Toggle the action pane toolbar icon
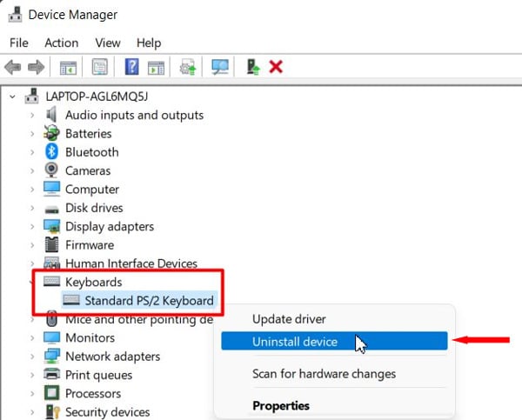This screenshot has width=522, height=420. 156,68
